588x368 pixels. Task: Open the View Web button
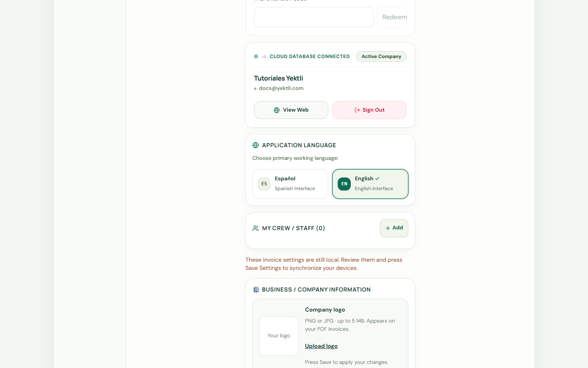[x=291, y=110]
